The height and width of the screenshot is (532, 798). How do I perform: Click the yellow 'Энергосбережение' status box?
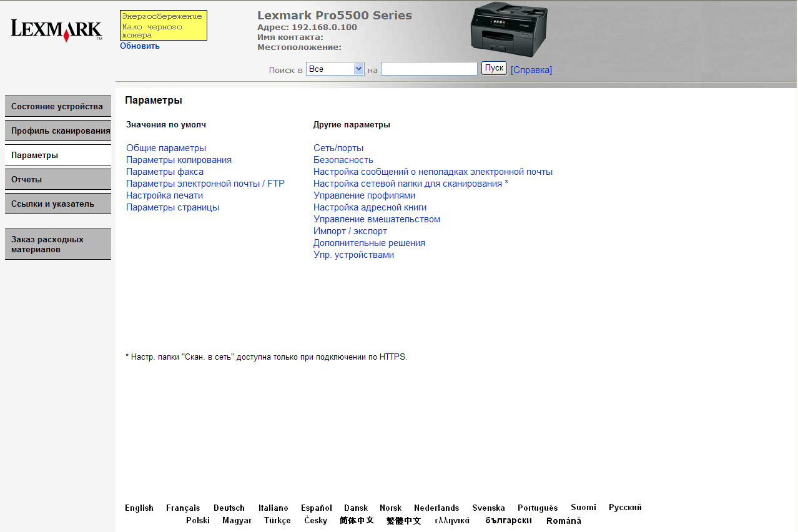164,26
